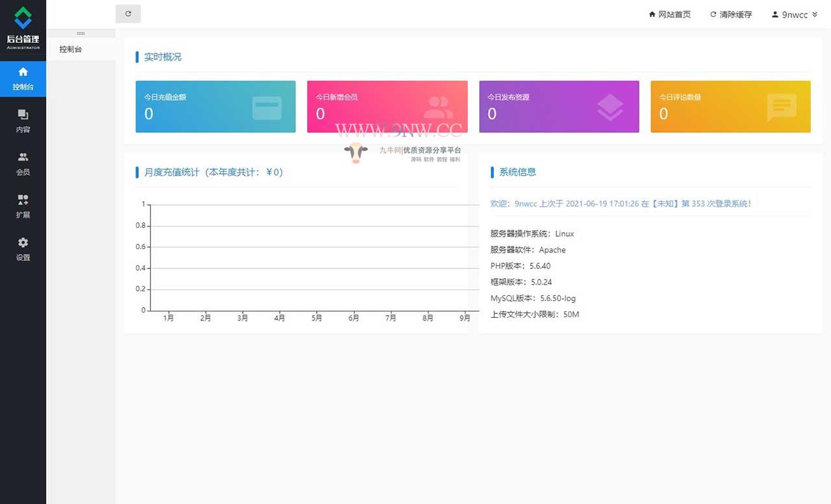
Task: Click the 月度充值统计 chart heading
Action: click(x=214, y=172)
